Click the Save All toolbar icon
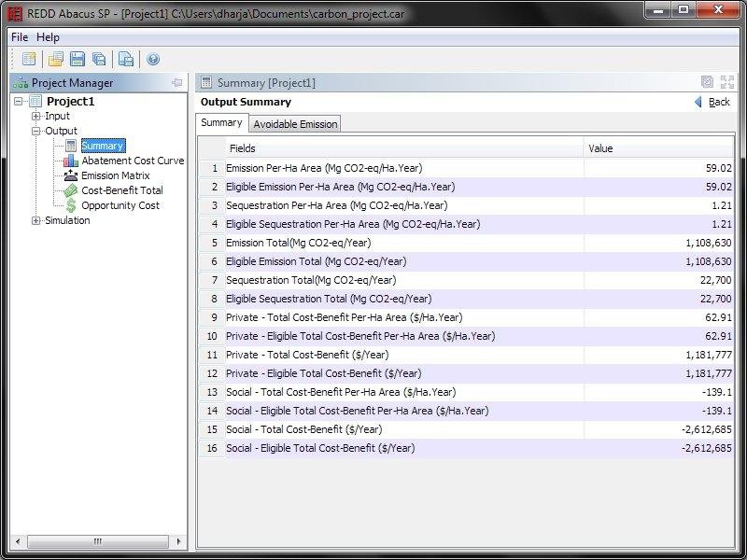The image size is (747, 560). [99, 59]
